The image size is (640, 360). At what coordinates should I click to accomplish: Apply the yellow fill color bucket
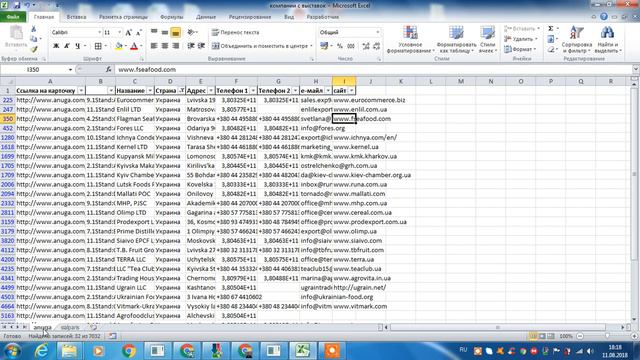(119, 46)
